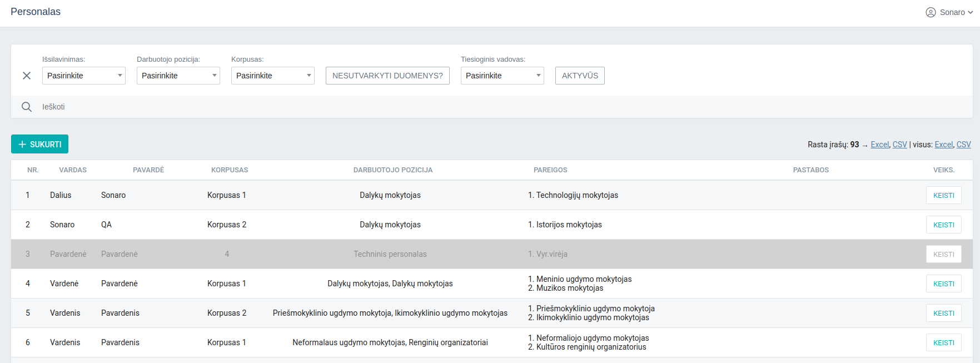Open the Išsilavinimas dropdown

point(84,76)
